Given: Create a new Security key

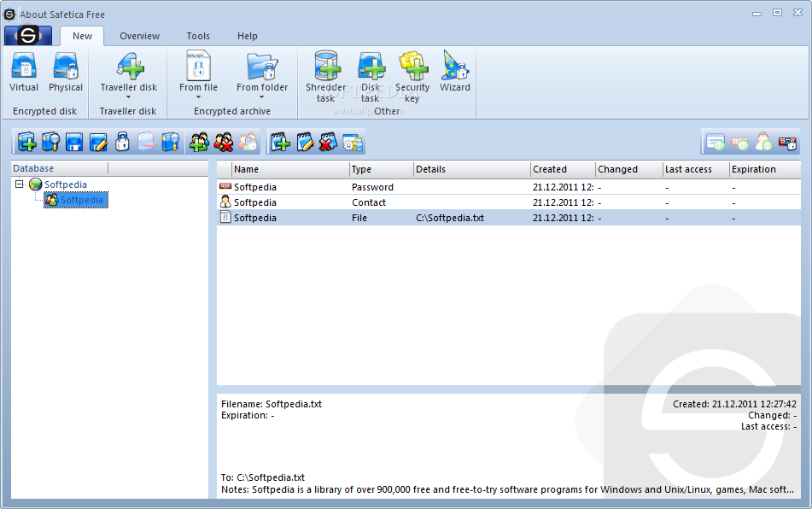Looking at the screenshot, I should tap(412, 77).
